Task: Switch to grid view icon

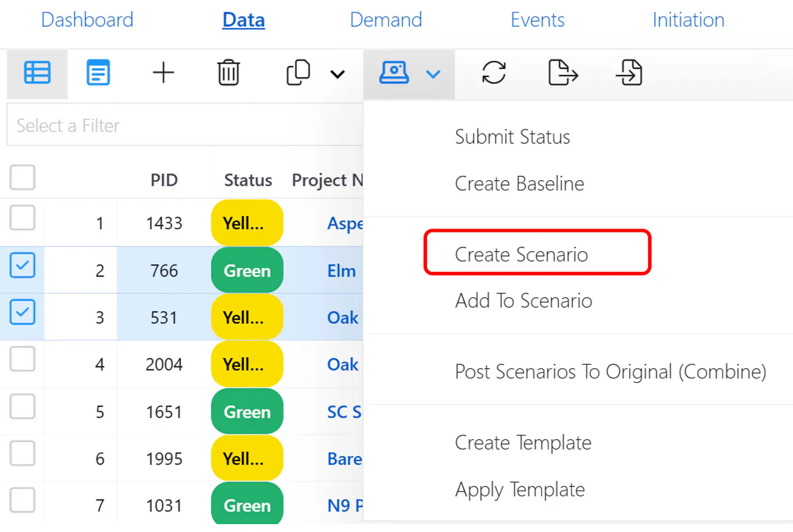Action: [37, 74]
